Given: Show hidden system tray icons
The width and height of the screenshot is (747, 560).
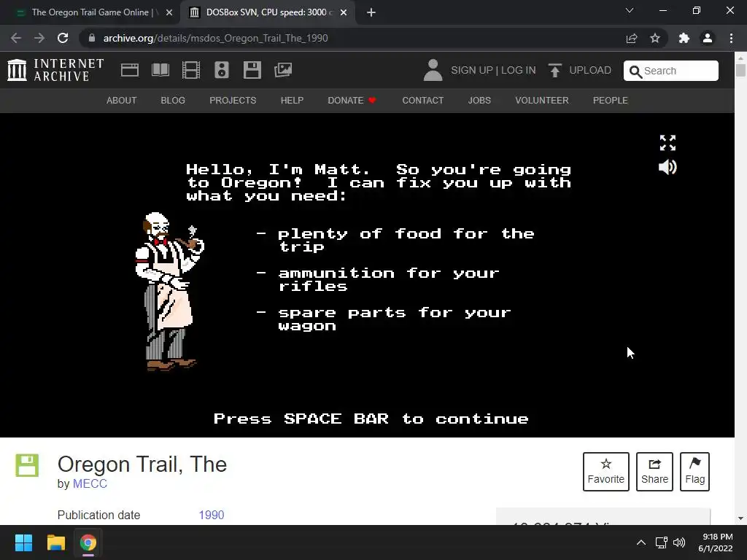Looking at the screenshot, I should pos(641,542).
